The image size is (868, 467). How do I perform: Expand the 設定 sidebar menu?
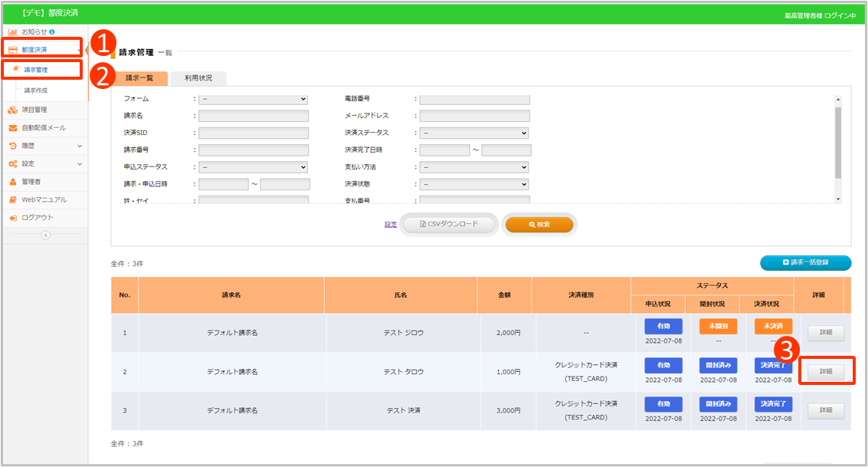79,164
